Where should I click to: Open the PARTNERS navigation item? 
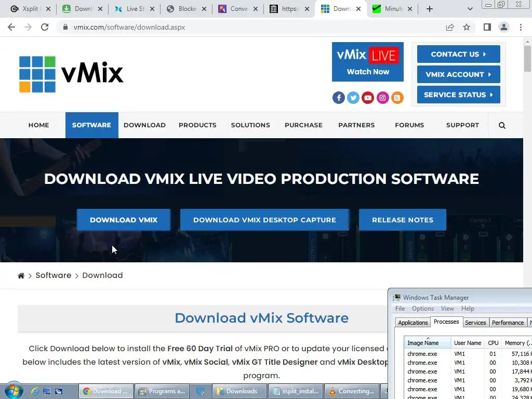(356, 125)
